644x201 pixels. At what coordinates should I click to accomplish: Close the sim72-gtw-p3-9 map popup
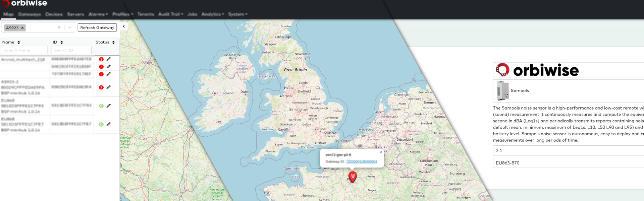[x=381, y=152]
